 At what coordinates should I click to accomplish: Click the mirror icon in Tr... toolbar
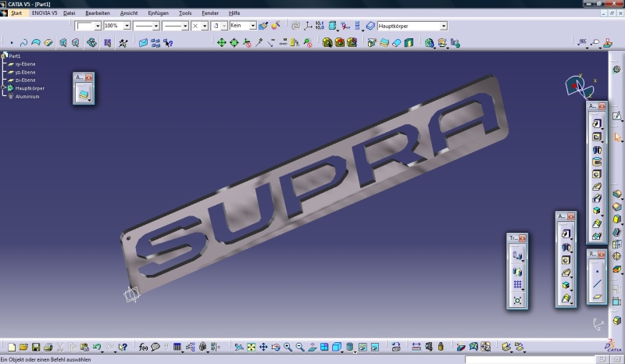(x=517, y=272)
